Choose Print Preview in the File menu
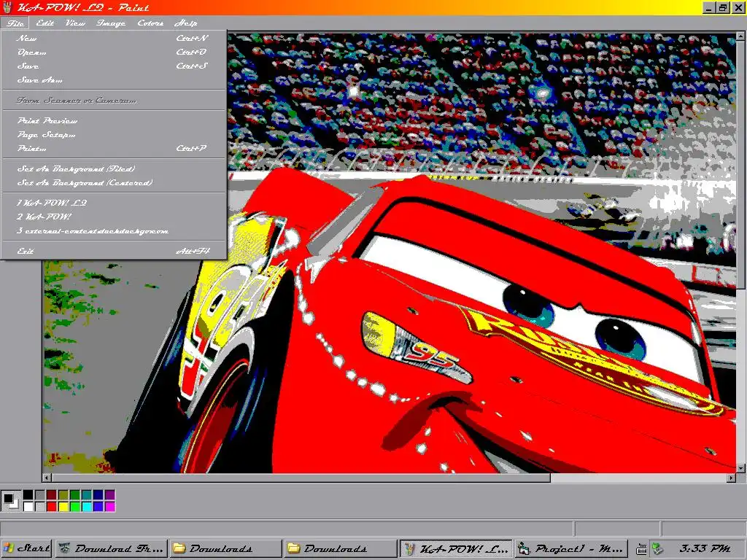 pos(114,120)
